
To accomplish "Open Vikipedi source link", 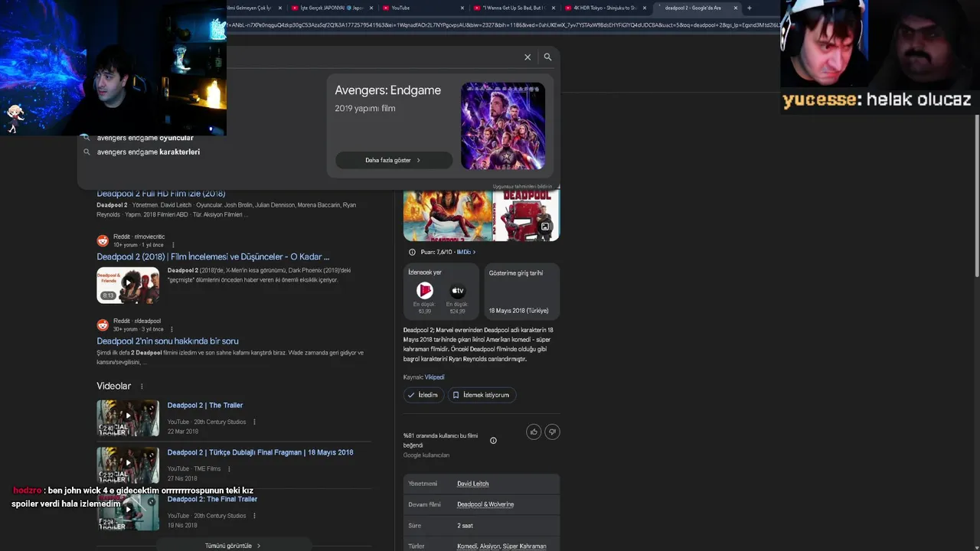I will point(434,377).
